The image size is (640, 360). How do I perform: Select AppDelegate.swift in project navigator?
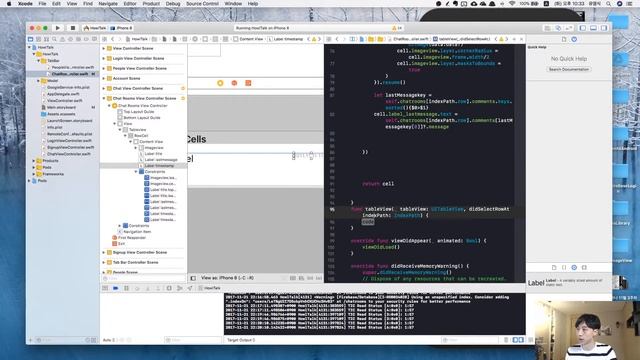tap(64, 94)
